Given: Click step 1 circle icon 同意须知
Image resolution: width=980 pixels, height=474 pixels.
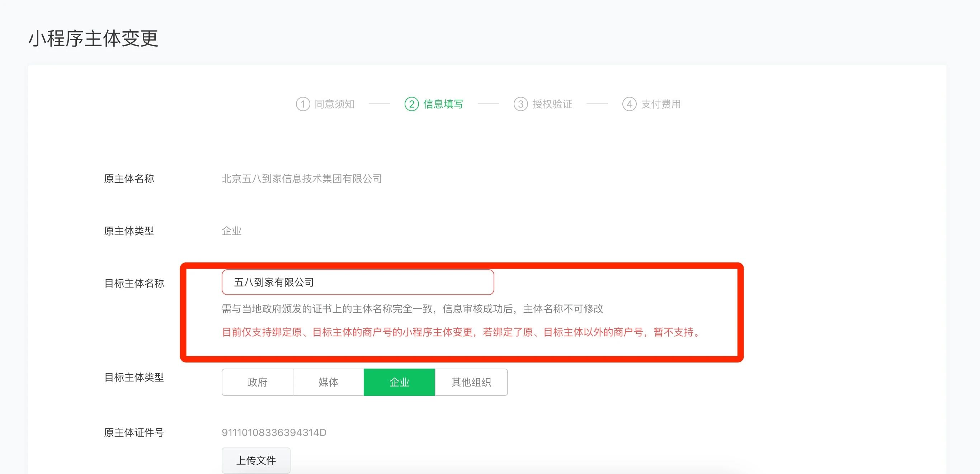Looking at the screenshot, I should pyautogui.click(x=303, y=104).
